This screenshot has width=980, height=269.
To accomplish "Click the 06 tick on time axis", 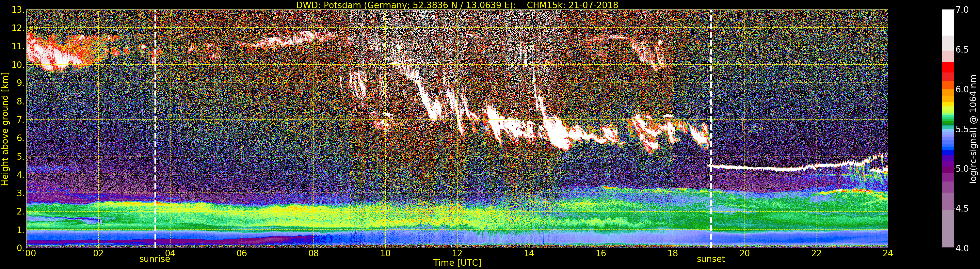I will click(242, 253).
